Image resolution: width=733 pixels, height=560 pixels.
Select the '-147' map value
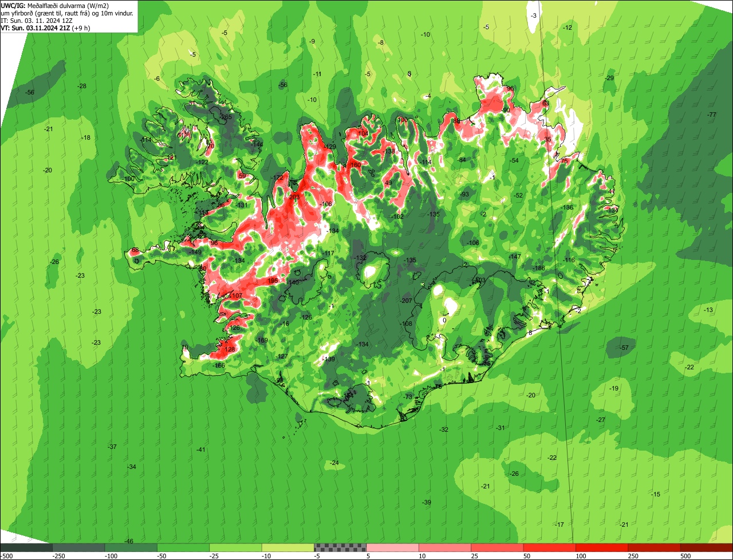pyautogui.click(x=515, y=257)
